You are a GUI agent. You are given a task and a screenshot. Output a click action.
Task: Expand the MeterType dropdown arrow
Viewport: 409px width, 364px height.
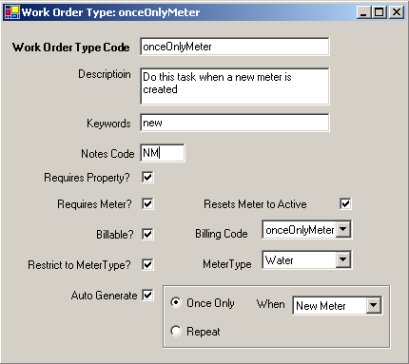[342, 260]
